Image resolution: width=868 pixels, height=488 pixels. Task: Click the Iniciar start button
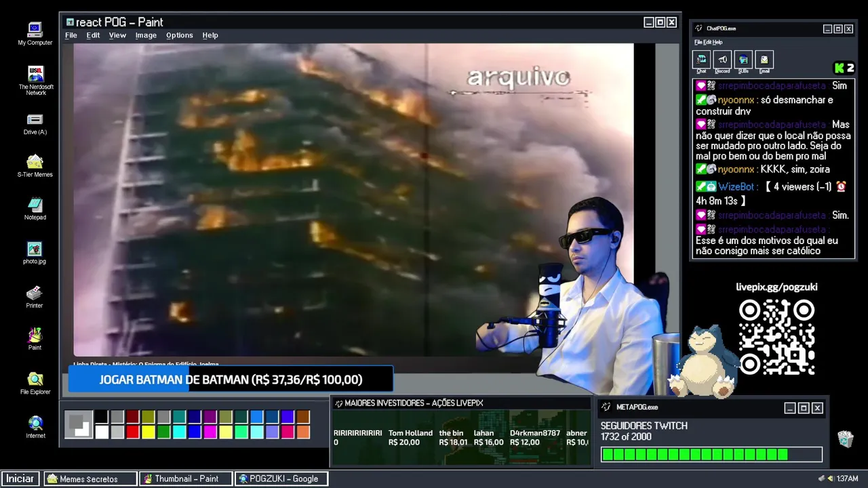[20, 479]
